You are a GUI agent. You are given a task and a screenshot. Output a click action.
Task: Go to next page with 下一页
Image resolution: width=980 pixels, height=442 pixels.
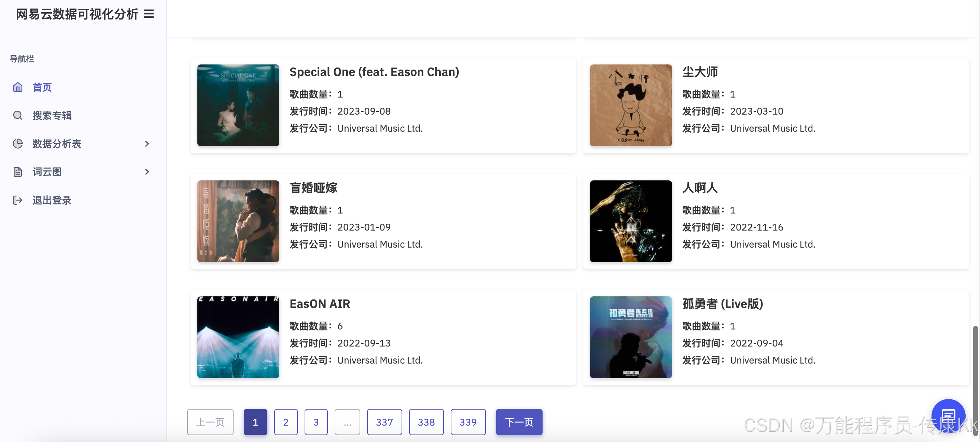pos(519,422)
